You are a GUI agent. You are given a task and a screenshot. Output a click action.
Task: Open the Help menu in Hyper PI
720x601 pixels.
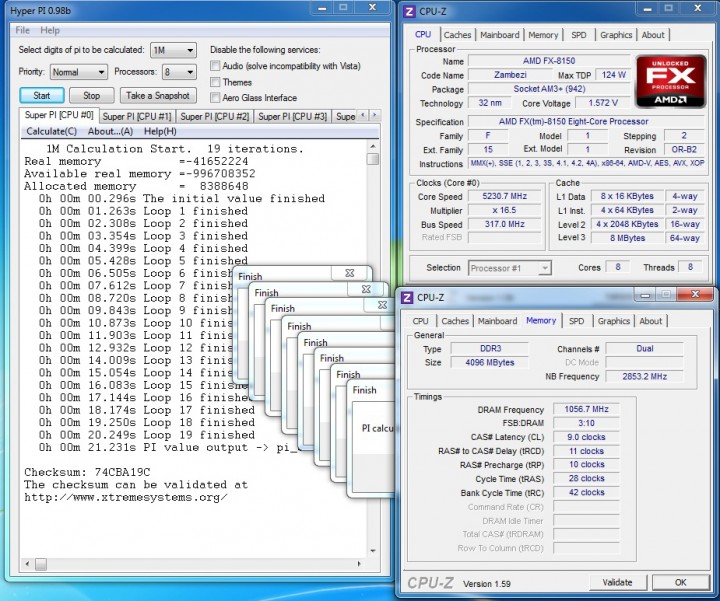coord(50,30)
